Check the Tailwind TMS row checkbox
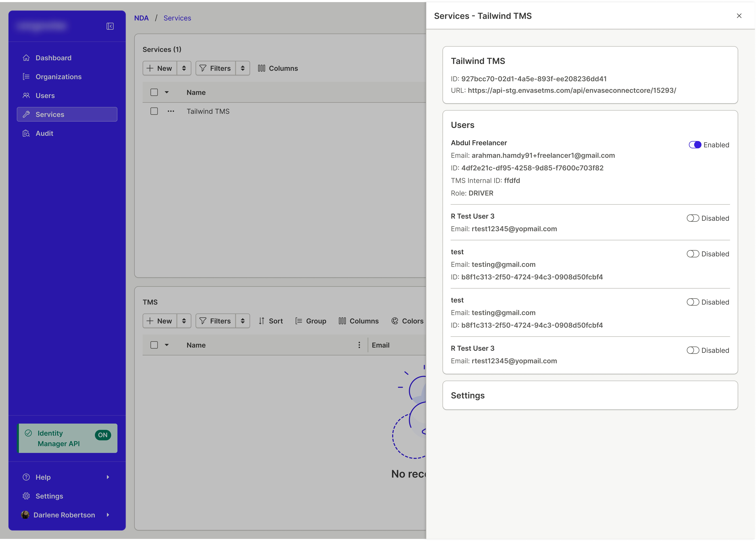 154,111
